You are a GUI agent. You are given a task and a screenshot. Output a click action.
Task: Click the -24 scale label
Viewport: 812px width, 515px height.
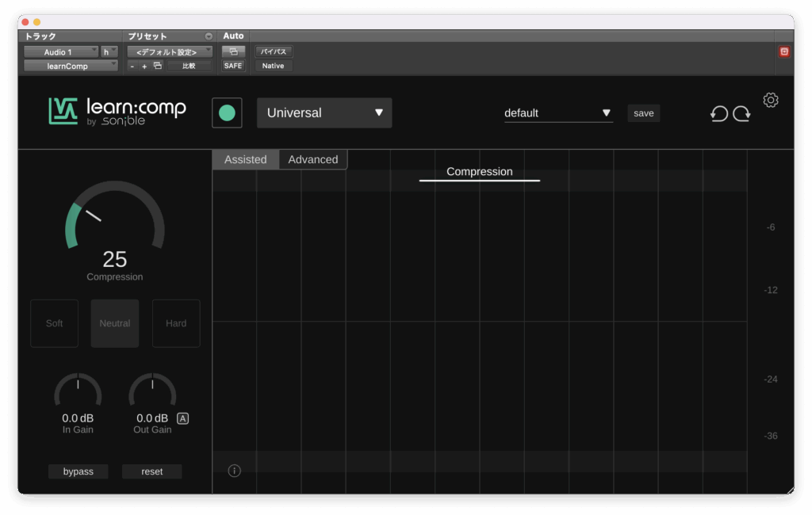[771, 380]
